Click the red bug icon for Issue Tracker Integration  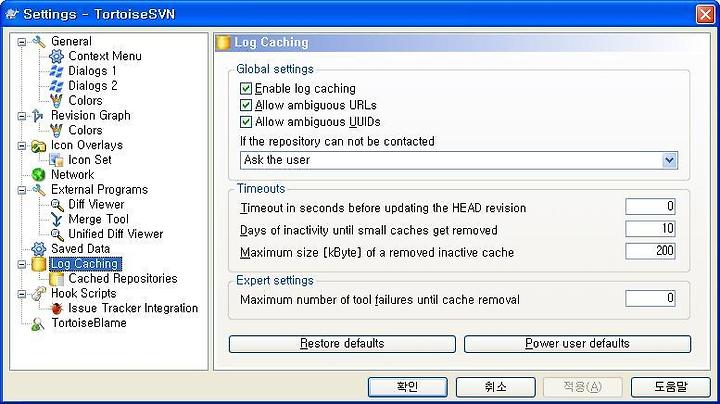pos(56,309)
